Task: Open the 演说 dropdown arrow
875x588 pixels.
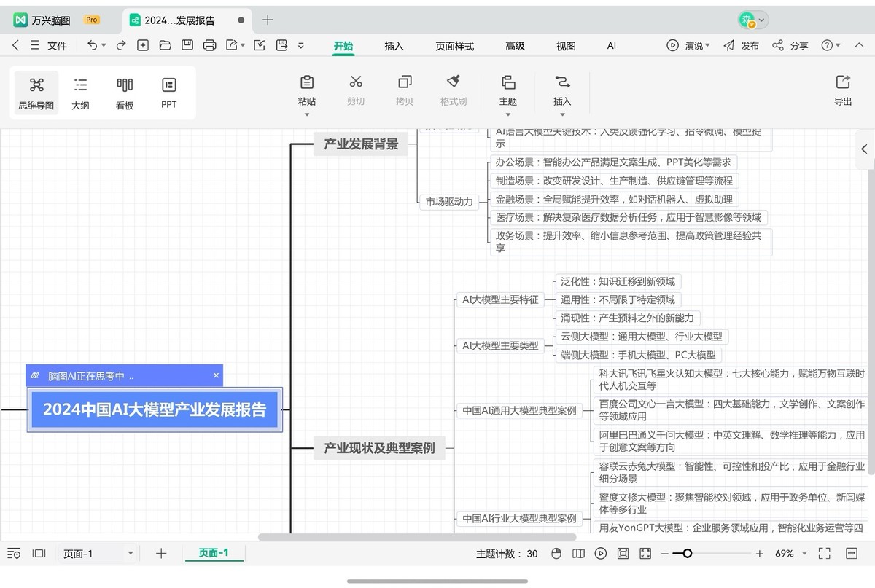Action: coord(707,45)
